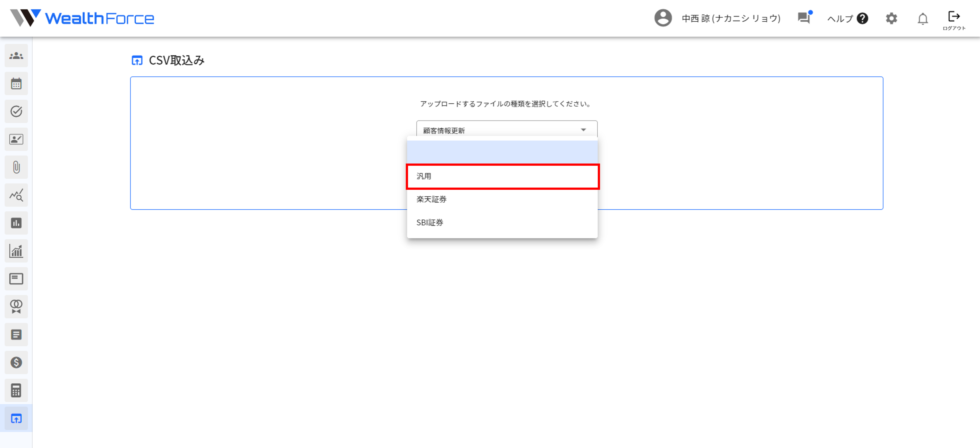Expand the 顧客情報更新 dropdown arrow

tap(583, 130)
